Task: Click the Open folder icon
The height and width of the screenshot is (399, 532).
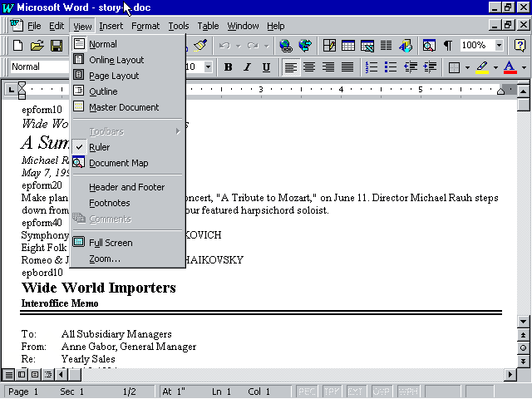Action: (37, 45)
